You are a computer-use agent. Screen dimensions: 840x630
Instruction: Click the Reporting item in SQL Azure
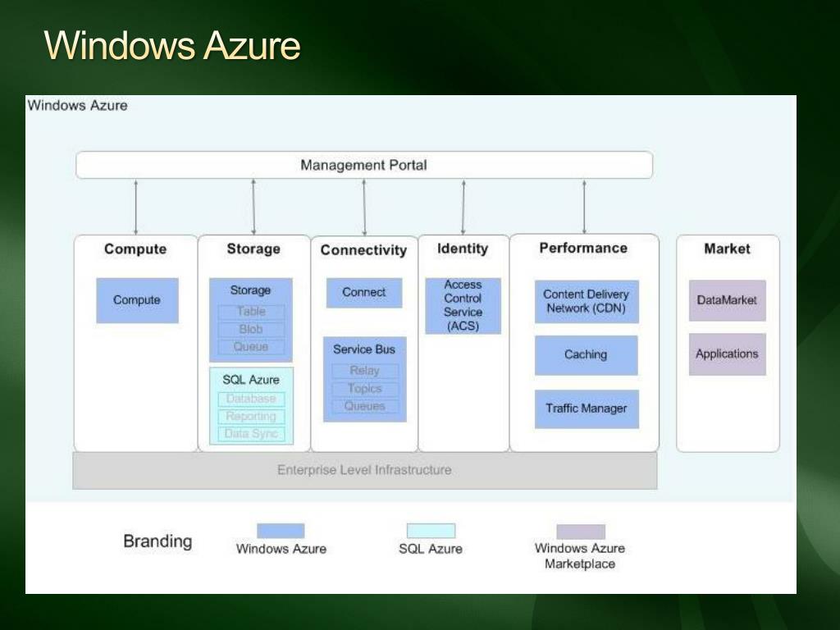pos(251,416)
